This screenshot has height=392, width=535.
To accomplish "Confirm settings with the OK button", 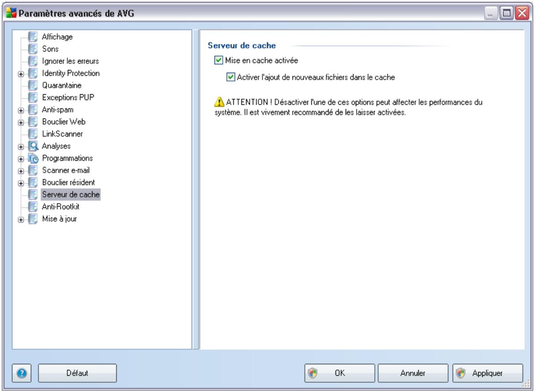I will 339,373.
